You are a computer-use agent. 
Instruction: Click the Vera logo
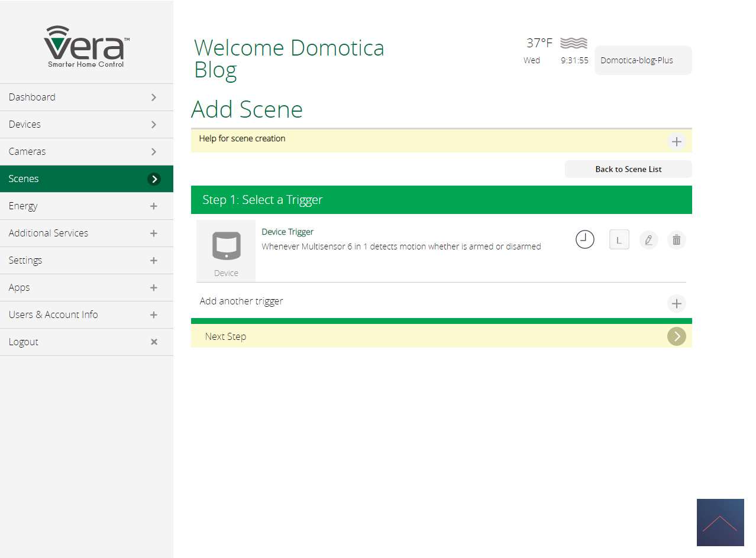click(86, 46)
